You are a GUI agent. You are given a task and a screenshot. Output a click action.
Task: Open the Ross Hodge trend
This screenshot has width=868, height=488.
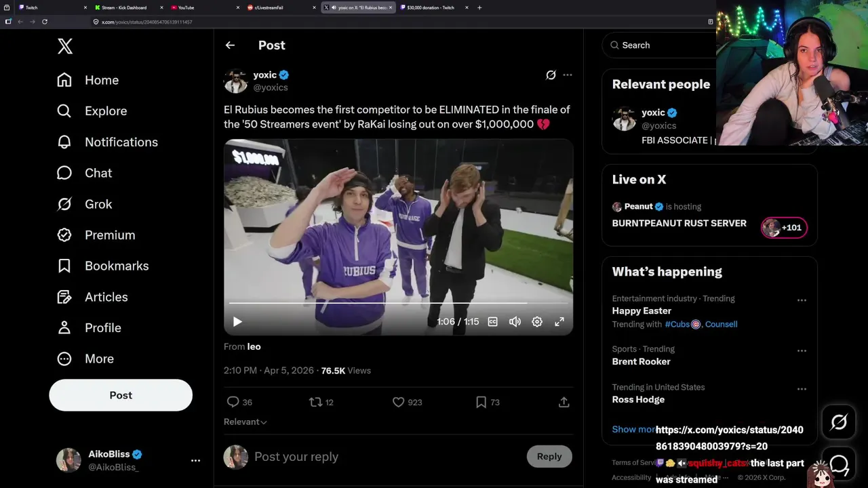(638, 400)
